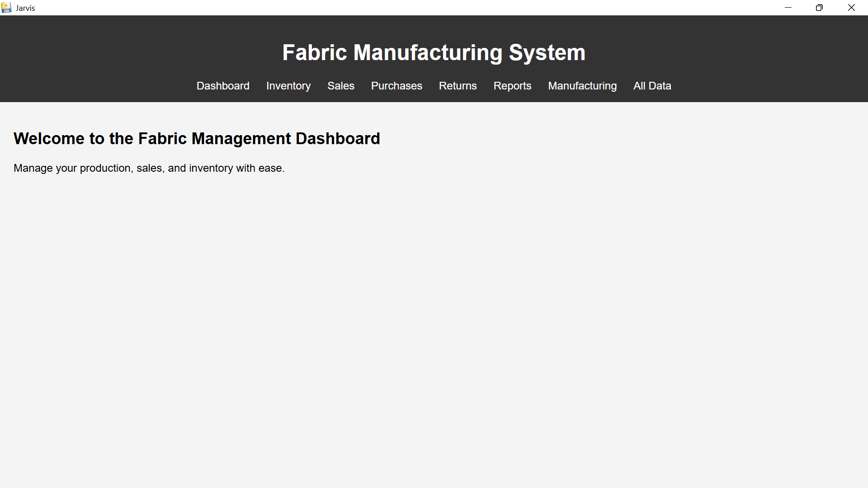Click the word 'Dashboard' in the welcome heading

337,139
